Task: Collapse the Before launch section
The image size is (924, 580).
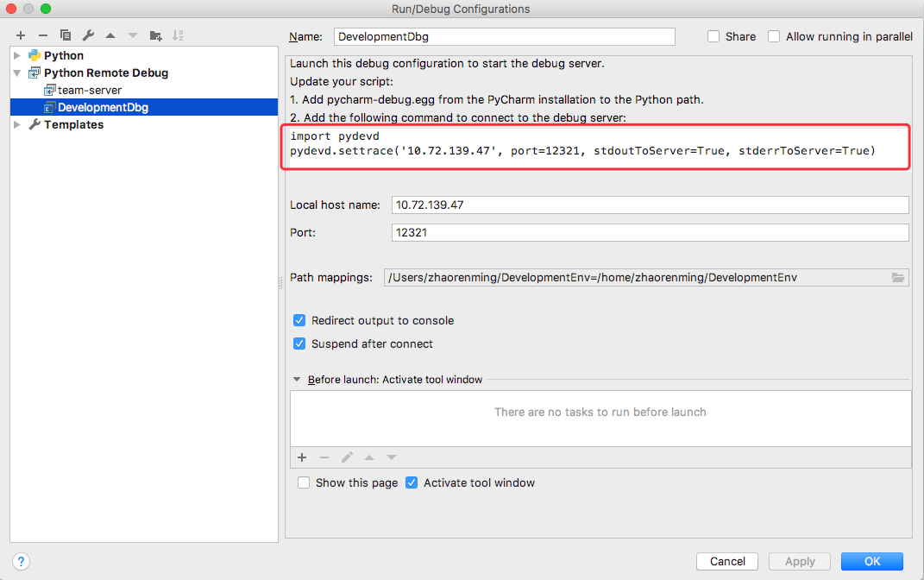Action: [298, 379]
